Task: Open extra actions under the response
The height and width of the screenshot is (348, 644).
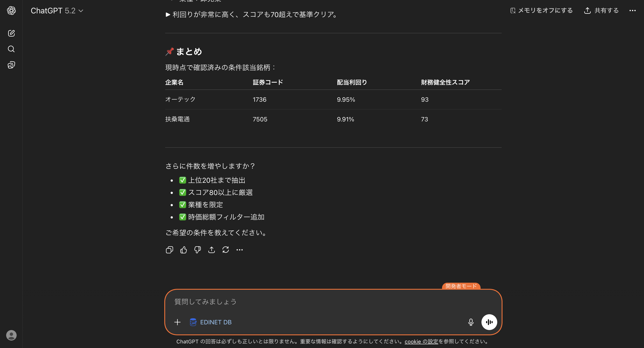Action: 239,250
